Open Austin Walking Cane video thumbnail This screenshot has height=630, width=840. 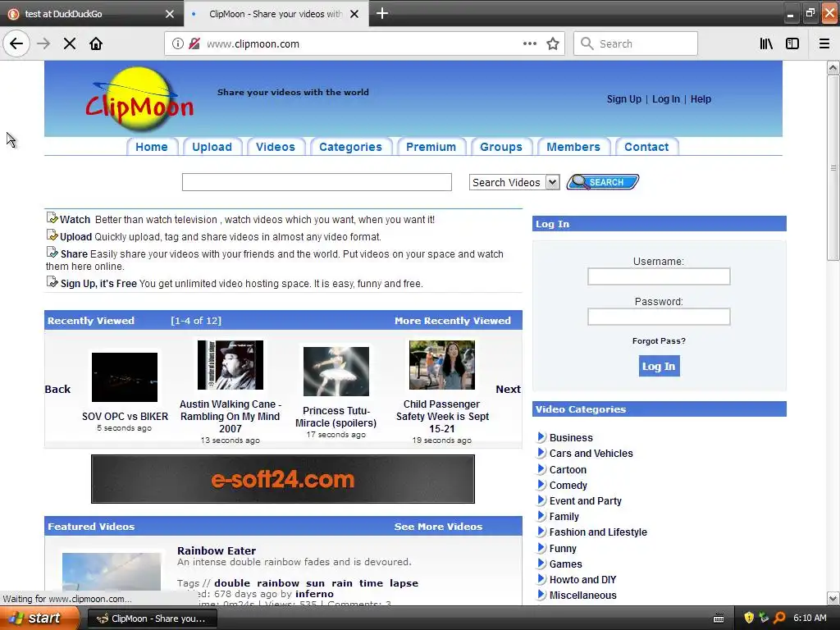(x=231, y=365)
